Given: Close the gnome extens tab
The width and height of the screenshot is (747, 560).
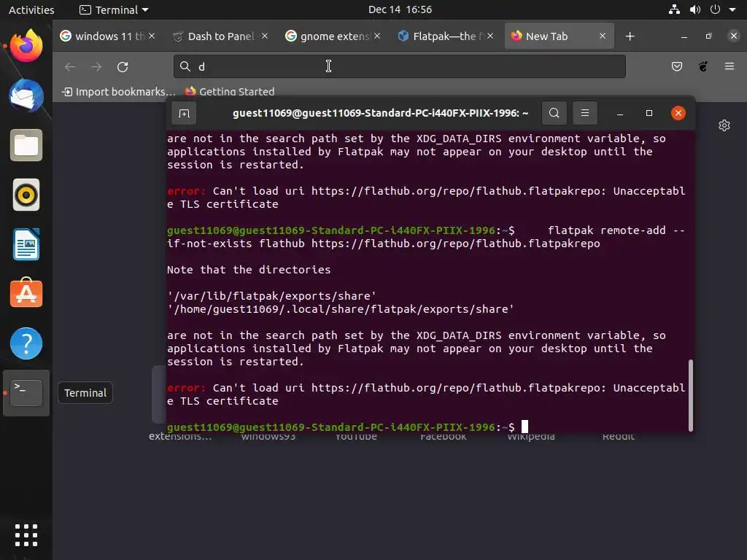Looking at the screenshot, I should (x=377, y=36).
